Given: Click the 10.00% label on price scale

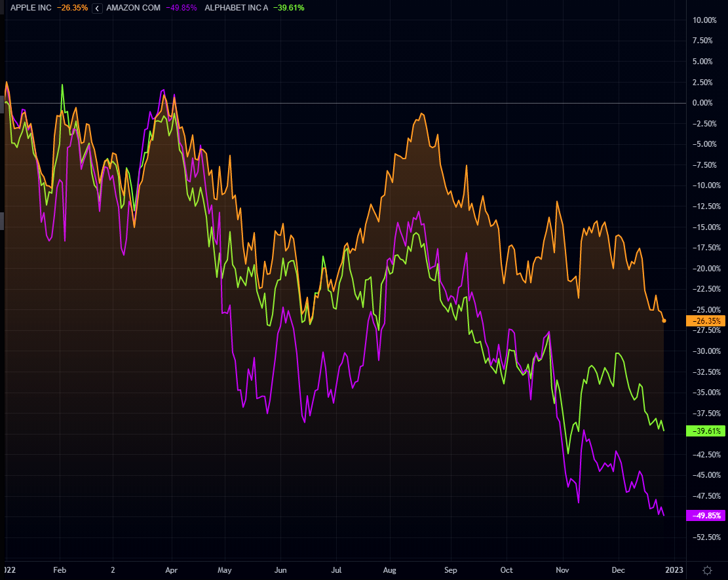Looking at the screenshot, I should (704, 20).
